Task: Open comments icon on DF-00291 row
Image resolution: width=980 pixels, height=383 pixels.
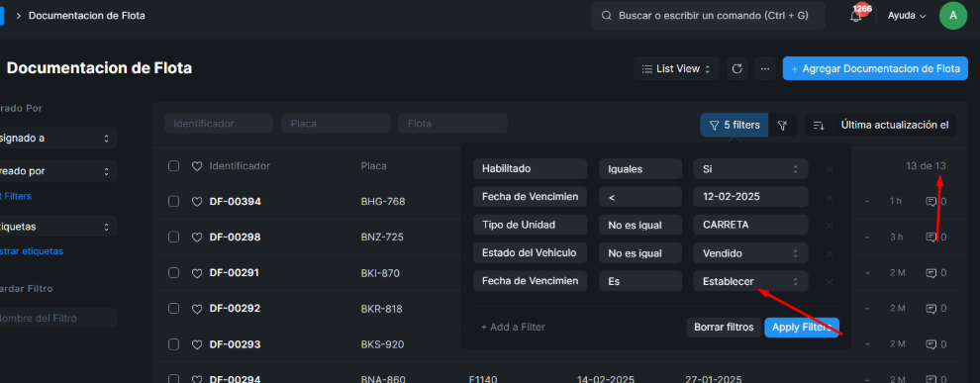Action: click(931, 272)
